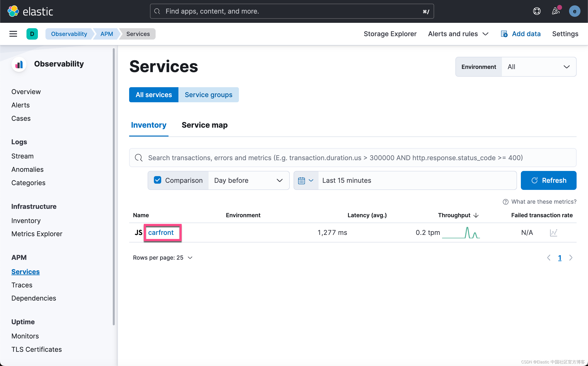The height and width of the screenshot is (366, 588).
Task: Change the Rows per page setting
Action: (163, 258)
